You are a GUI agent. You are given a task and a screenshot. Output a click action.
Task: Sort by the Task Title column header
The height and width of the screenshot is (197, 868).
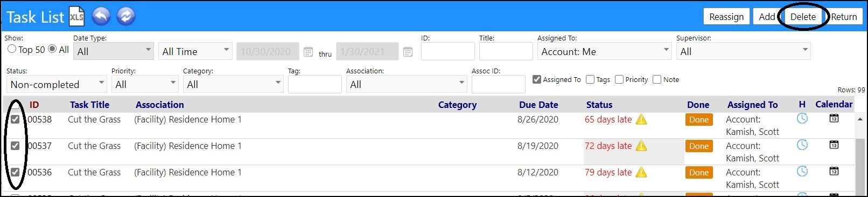click(89, 105)
